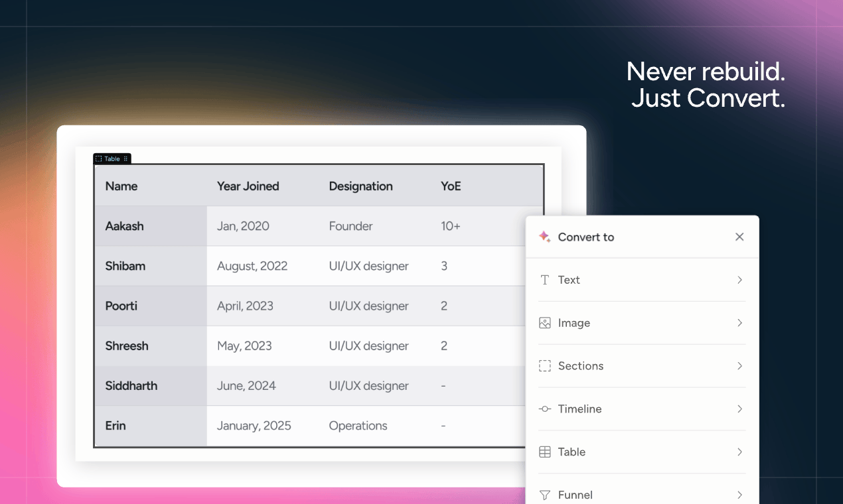Click the "Table" label tag above the table
The image size is (843, 504).
[x=111, y=158]
